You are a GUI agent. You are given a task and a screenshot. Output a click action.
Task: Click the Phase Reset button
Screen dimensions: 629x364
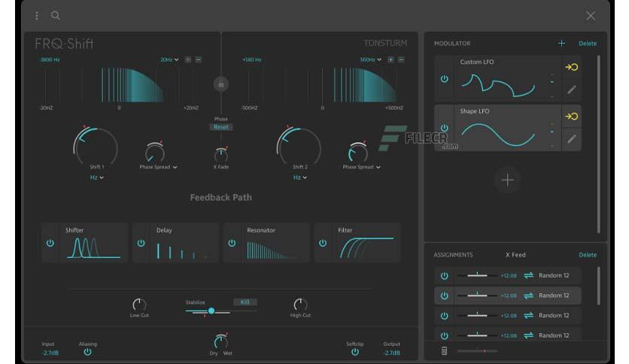point(221,127)
